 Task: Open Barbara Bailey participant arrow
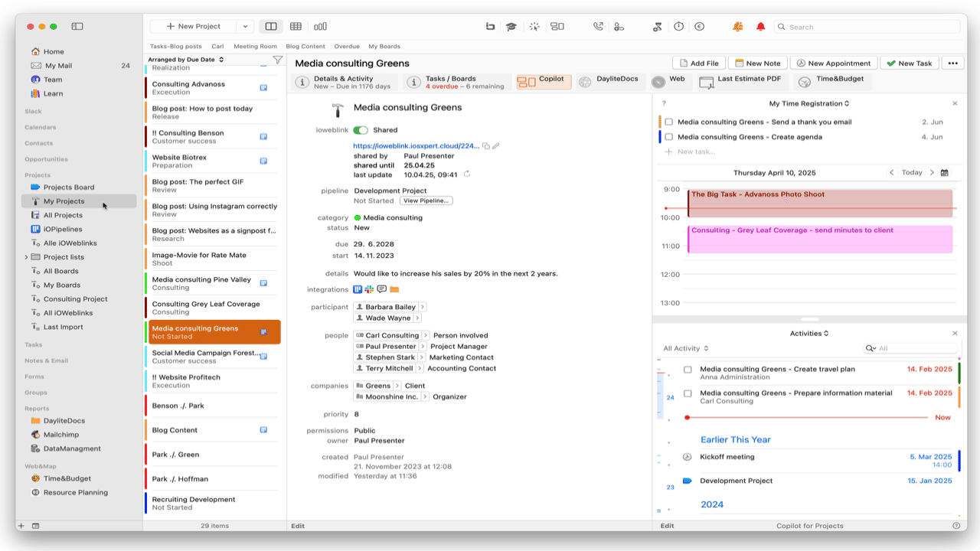point(423,307)
